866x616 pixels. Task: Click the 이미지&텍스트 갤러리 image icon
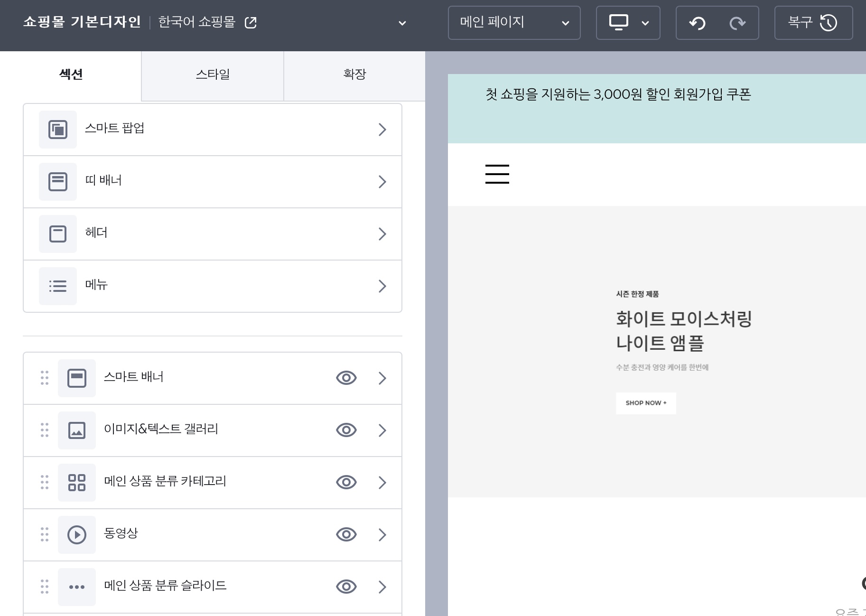point(77,430)
